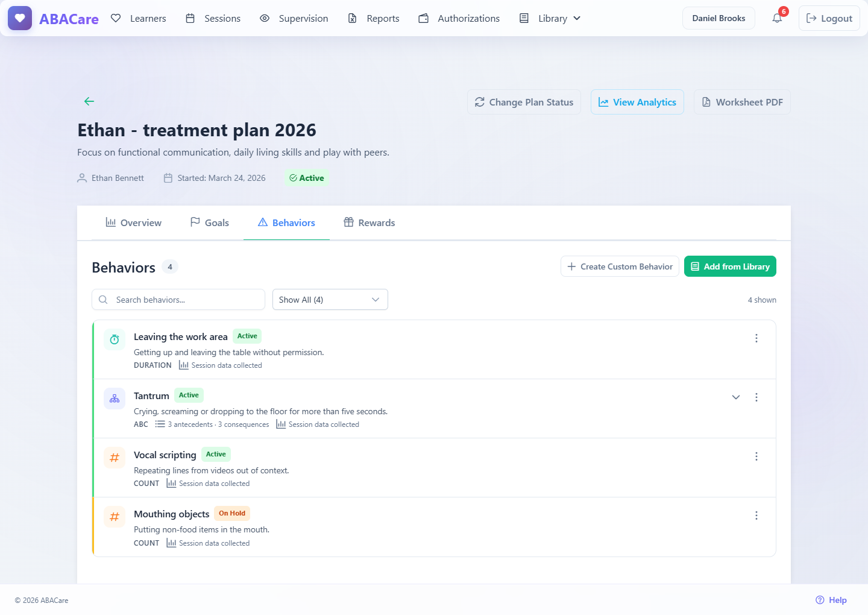Open options menu for Mouthing objects

click(756, 516)
